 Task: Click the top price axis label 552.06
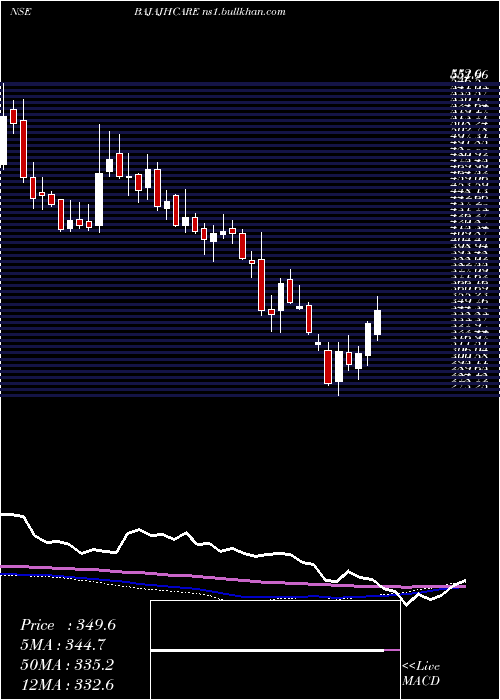pos(469,75)
